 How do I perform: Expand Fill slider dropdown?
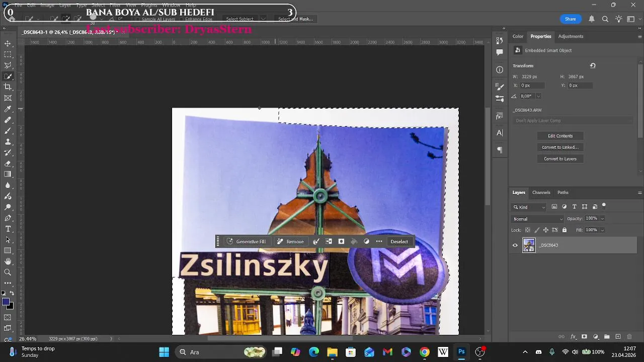tap(602, 230)
